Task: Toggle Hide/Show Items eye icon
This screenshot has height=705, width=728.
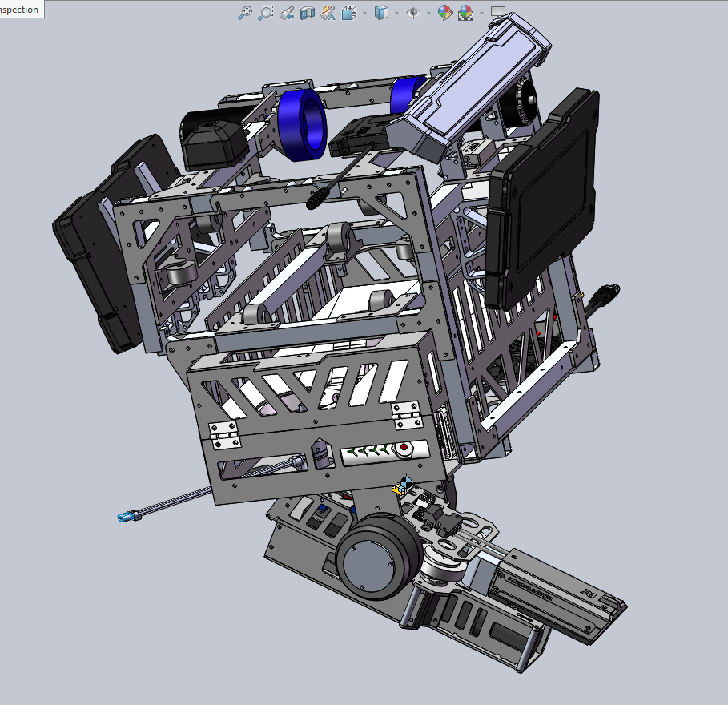Action: [413, 13]
